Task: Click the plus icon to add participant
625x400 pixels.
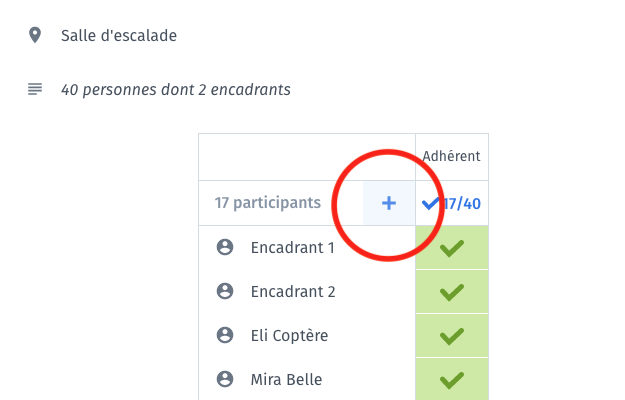Action: (389, 203)
